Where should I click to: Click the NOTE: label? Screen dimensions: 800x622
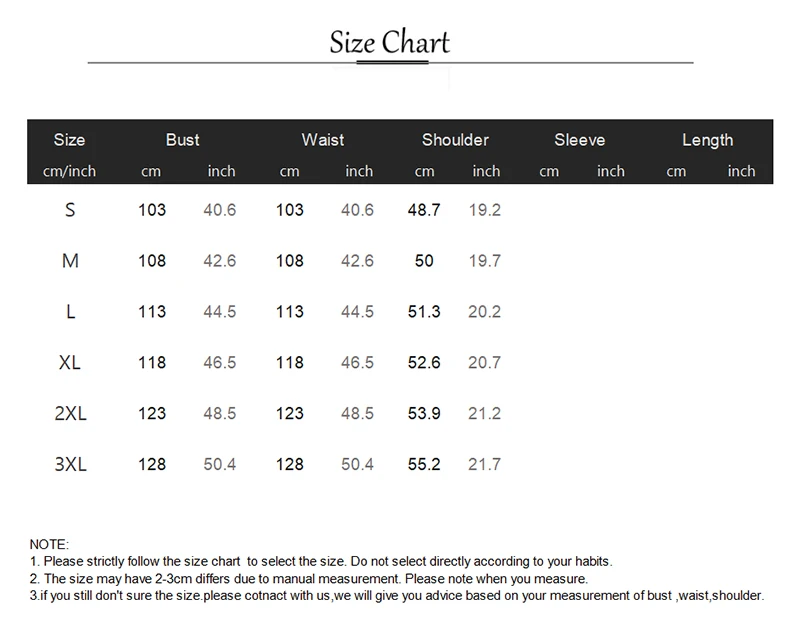click(x=49, y=544)
